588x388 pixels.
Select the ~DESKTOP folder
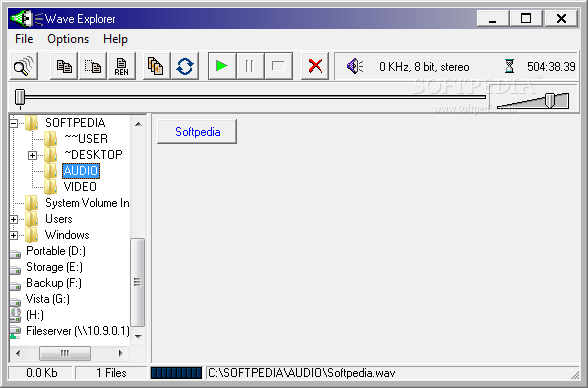(93, 154)
